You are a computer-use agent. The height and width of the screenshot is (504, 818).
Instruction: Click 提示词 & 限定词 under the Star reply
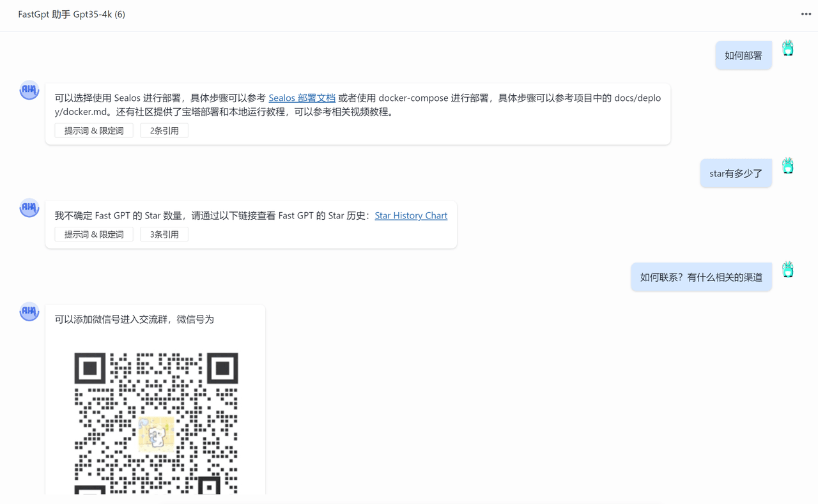click(93, 234)
